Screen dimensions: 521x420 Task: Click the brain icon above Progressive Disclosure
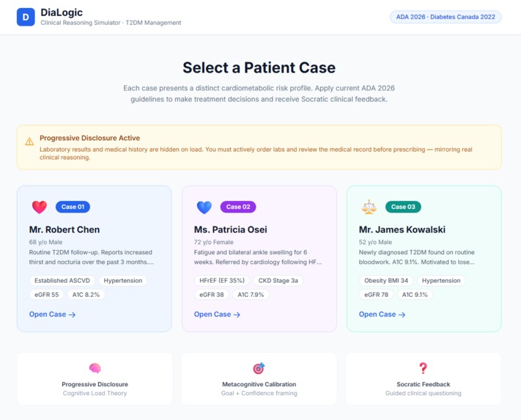pos(95,368)
